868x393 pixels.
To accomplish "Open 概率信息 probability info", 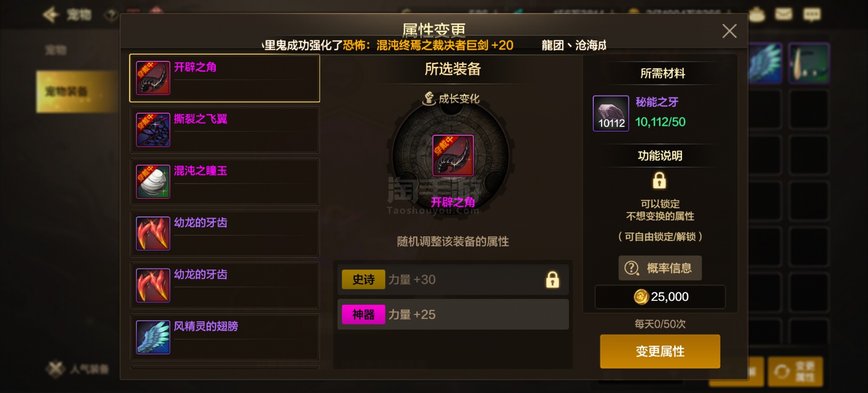I will pyautogui.click(x=660, y=268).
